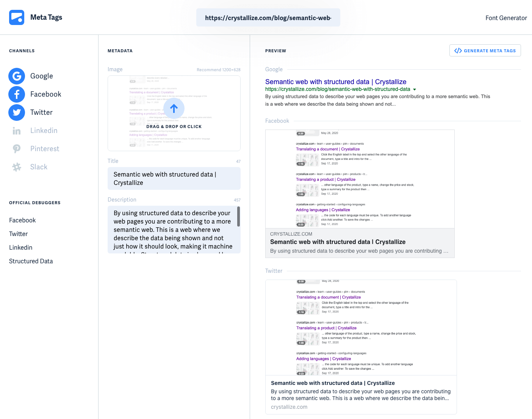The height and width of the screenshot is (419, 532).
Task: Click the Facebook preview card image
Action: point(360,179)
